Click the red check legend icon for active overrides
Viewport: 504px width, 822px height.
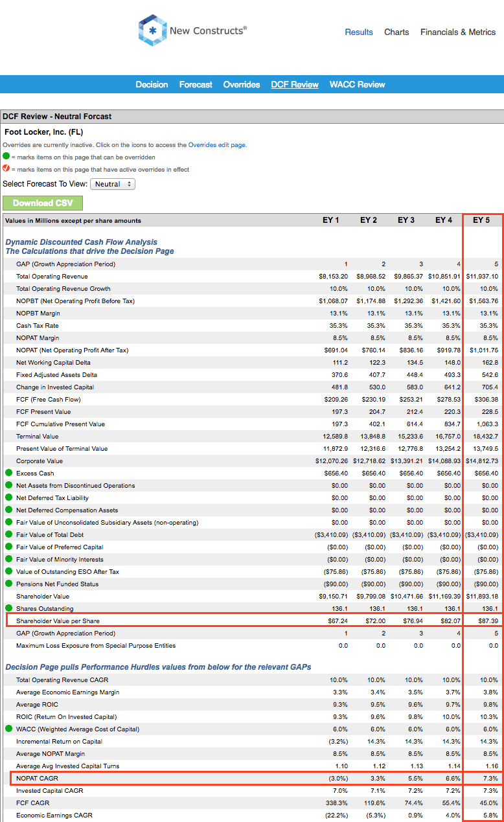(6, 169)
